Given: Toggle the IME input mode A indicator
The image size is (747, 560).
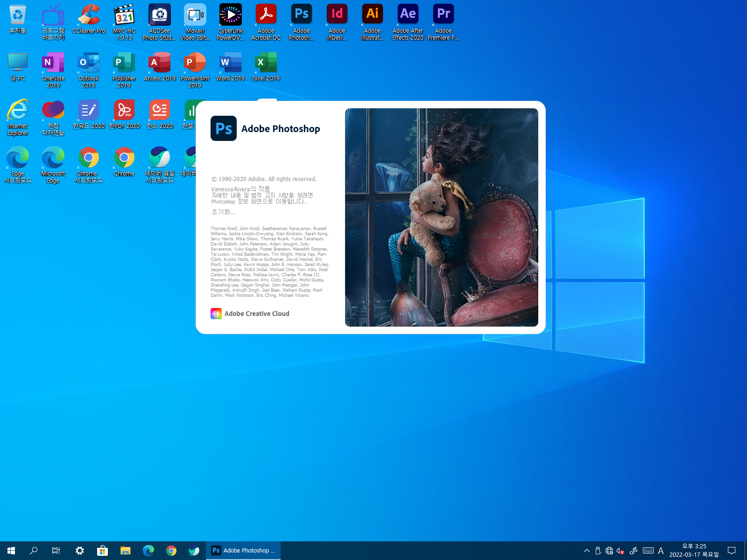Looking at the screenshot, I should click(x=661, y=551).
